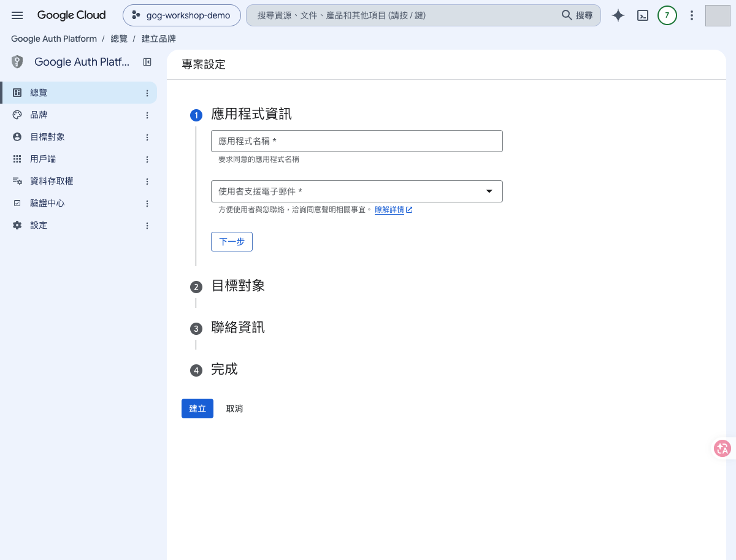Click the 品牌 palette icon

coord(17,115)
